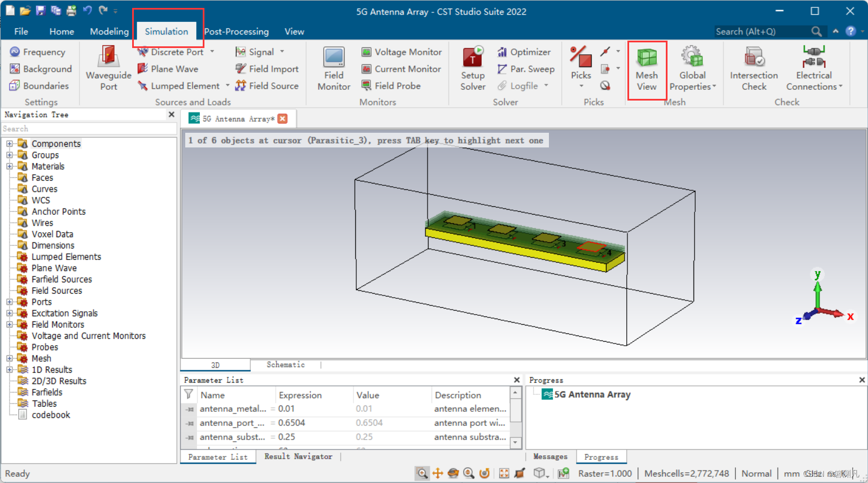Open the Frequency settings
868x483 pixels.
coord(37,52)
